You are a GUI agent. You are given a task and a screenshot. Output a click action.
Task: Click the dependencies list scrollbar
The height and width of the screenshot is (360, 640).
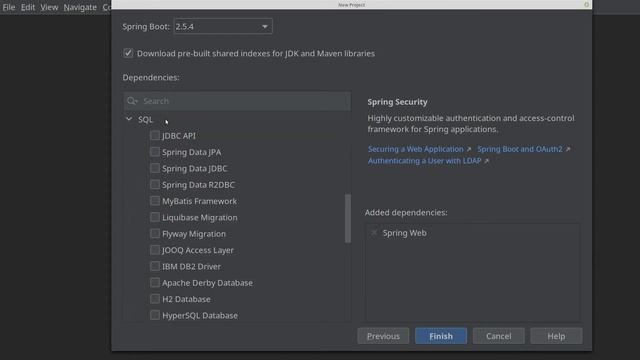tap(348, 218)
